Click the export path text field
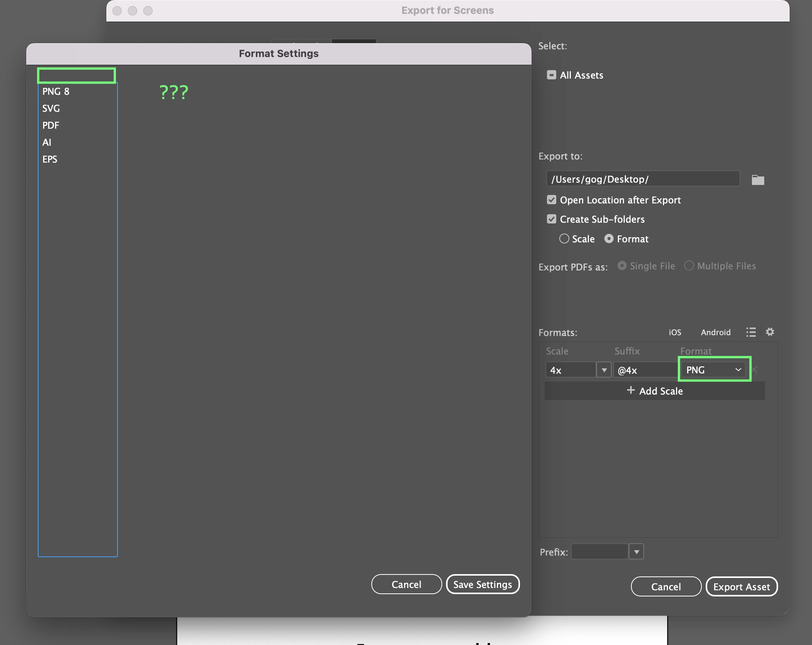The width and height of the screenshot is (812, 645). click(x=643, y=179)
